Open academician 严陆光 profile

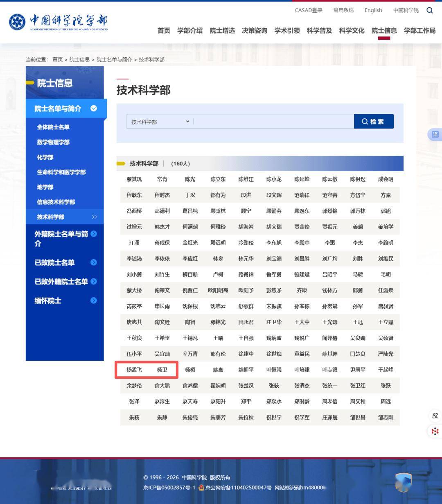(386, 354)
